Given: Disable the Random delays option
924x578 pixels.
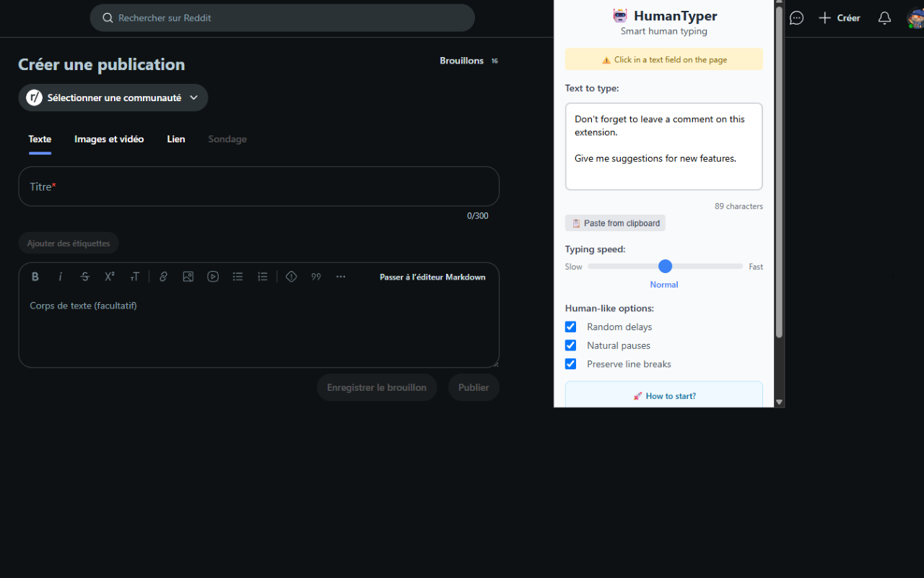Looking at the screenshot, I should 570,327.
